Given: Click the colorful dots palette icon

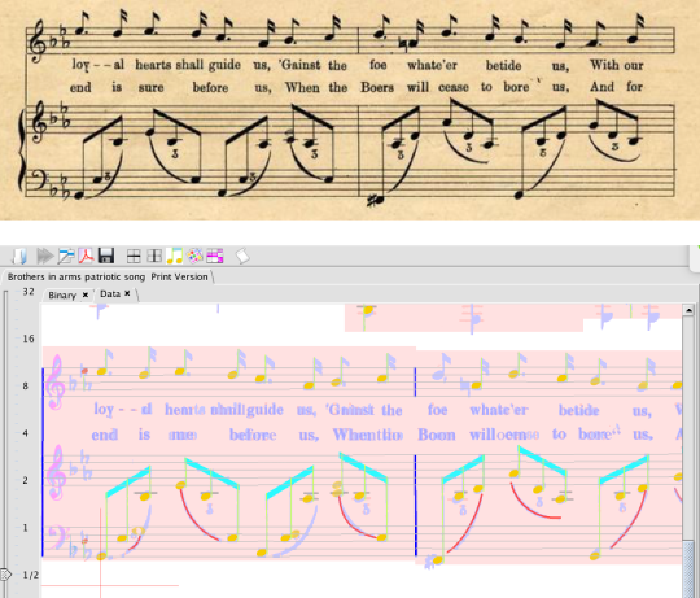Looking at the screenshot, I should (x=195, y=256).
